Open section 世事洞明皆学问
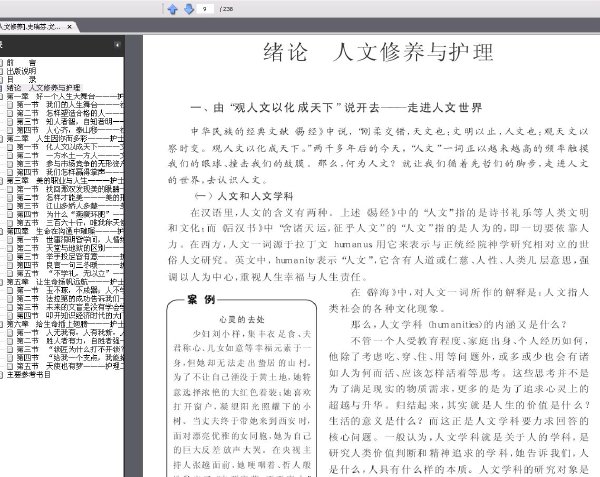600x477 pixels. point(70,239)
